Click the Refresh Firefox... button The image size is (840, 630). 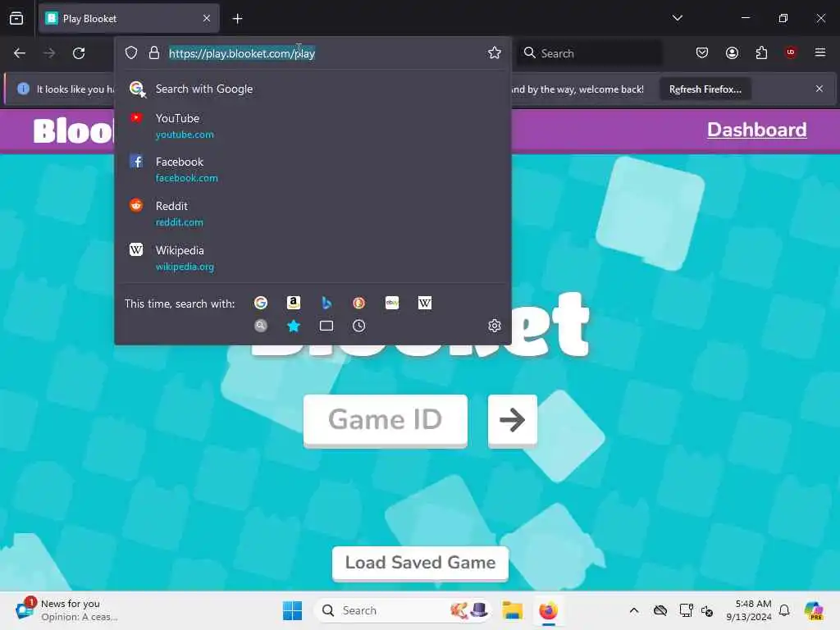click(705, 89)
